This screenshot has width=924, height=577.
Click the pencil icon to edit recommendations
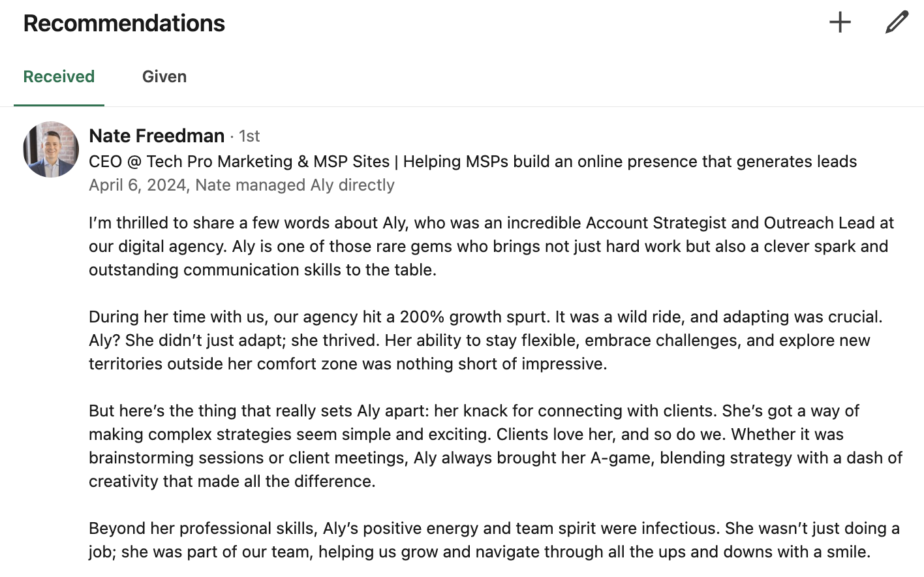[895, 22]
